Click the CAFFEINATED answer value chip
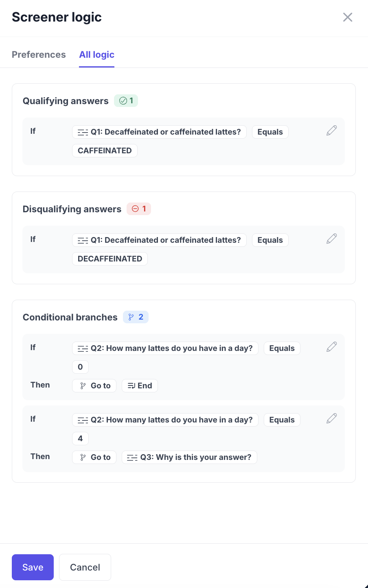Viewport: 368px width, 588px height. click(x=105, y=151)
